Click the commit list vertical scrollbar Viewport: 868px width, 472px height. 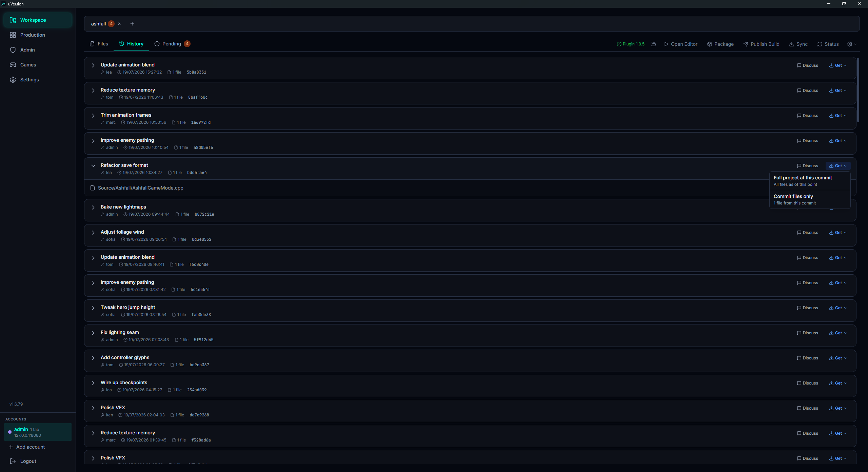coord(858,90)
